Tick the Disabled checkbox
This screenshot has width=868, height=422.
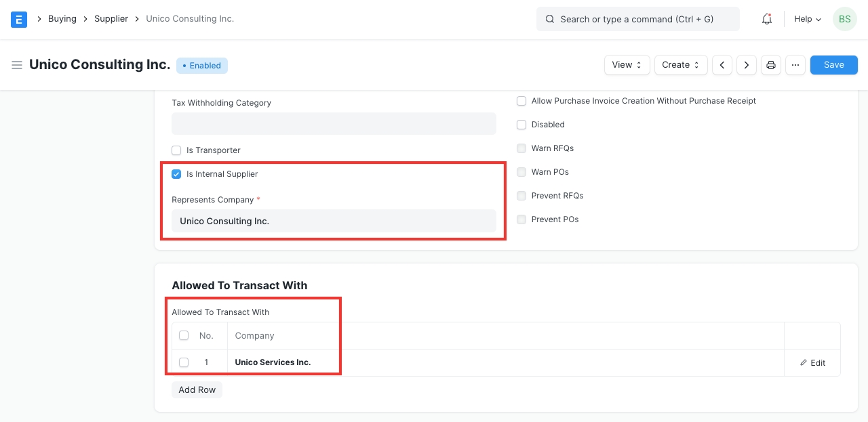pos(521,125)
